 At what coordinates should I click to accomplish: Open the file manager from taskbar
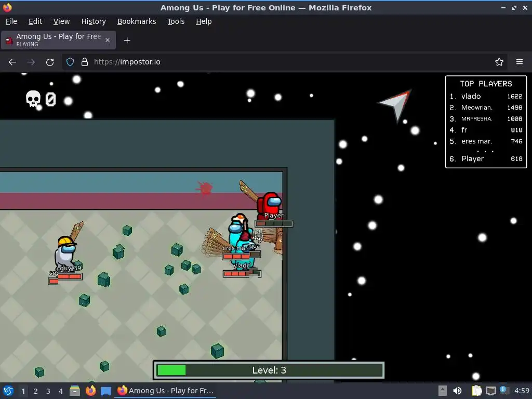click(x=75, y=391)
